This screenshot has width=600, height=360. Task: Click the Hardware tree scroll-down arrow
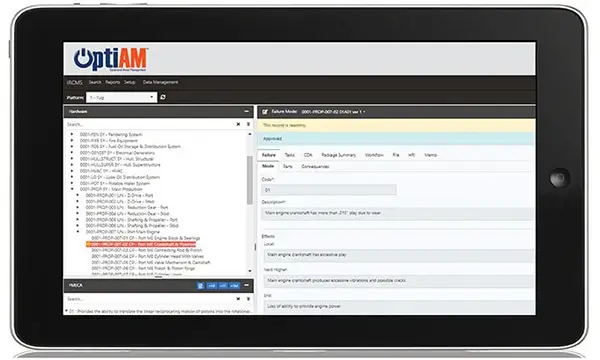250,271
